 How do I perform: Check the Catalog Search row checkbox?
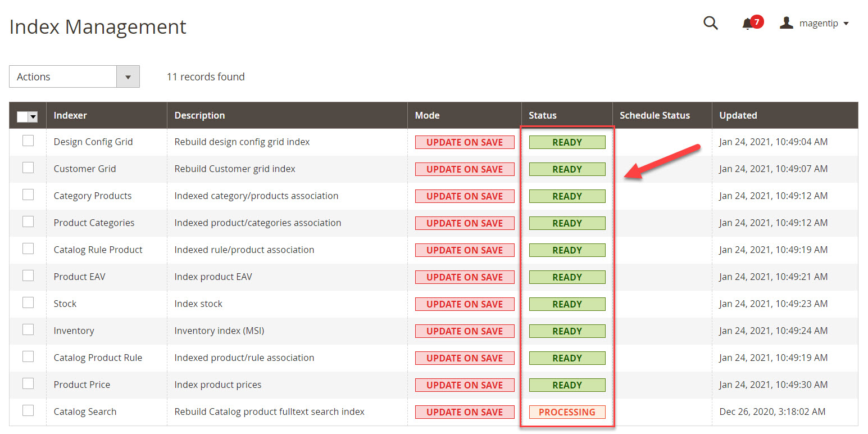[x=28, y=410]
